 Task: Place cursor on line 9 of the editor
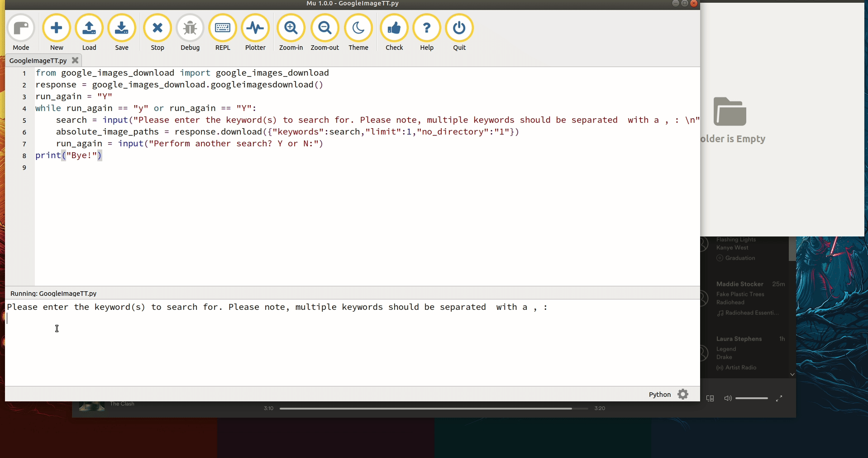click(x=367, y=167)
